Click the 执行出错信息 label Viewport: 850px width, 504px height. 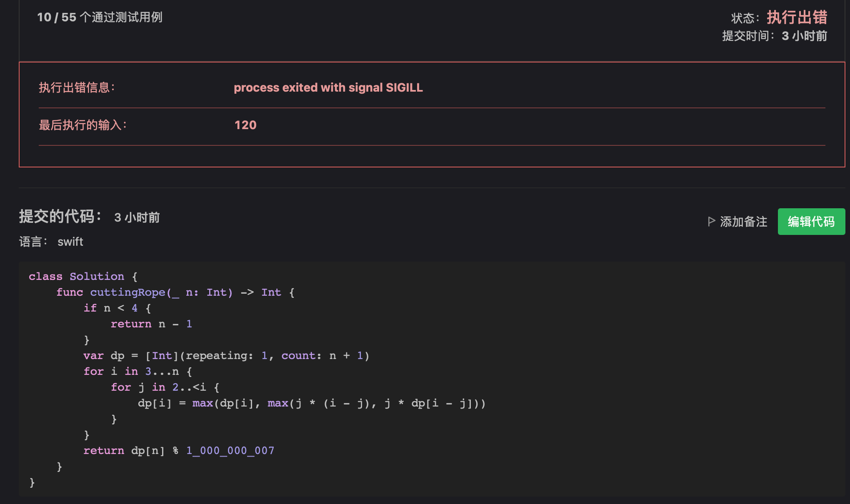coord(77,87)
